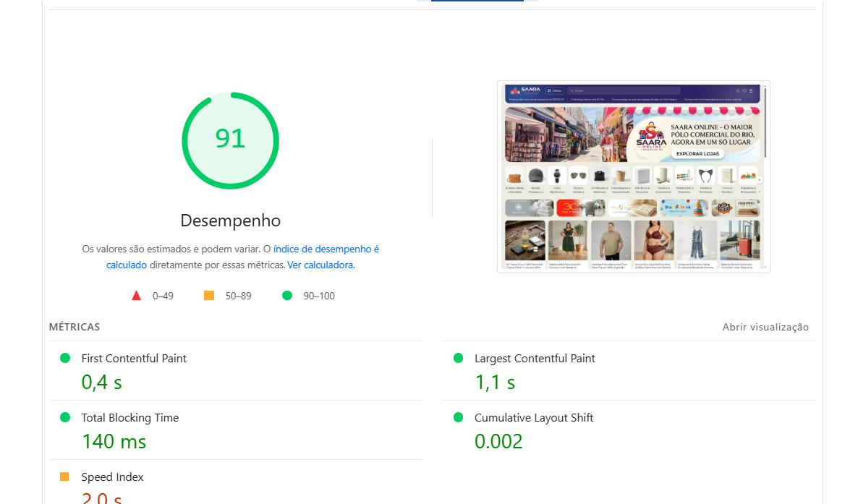Click the green circle 90–100 legend icon
This screenshot has width=858, height=504.
coord(286,296)
